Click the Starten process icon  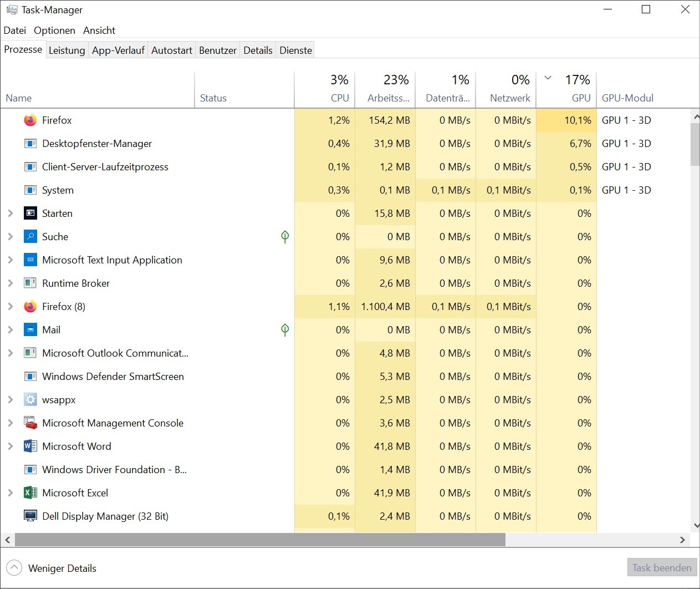coord(30,214)
